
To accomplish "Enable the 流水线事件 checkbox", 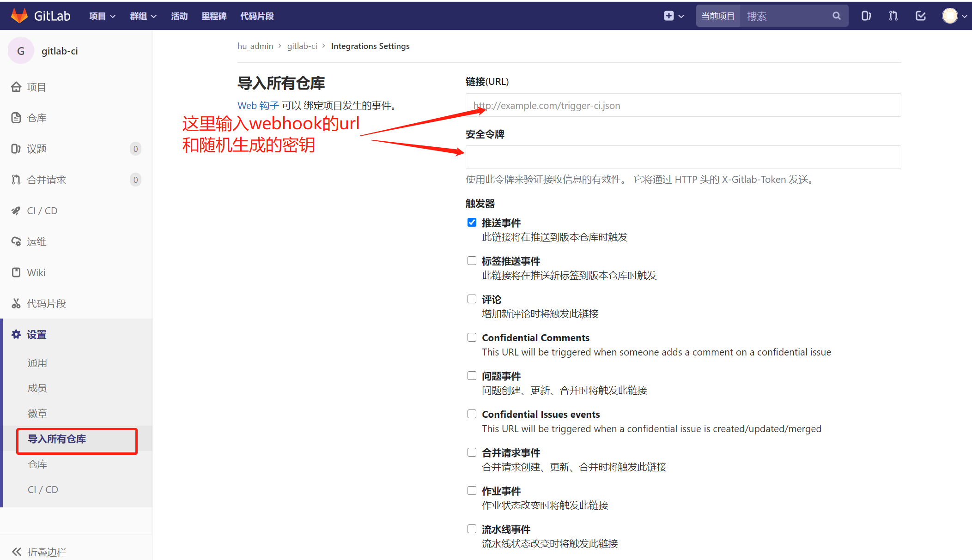I will click(x=472, y=529).
